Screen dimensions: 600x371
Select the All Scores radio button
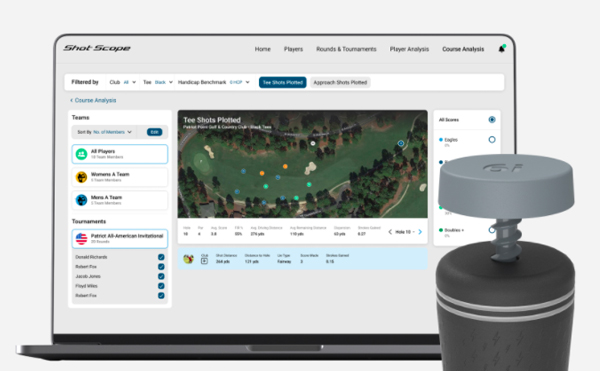click(492, 120)
